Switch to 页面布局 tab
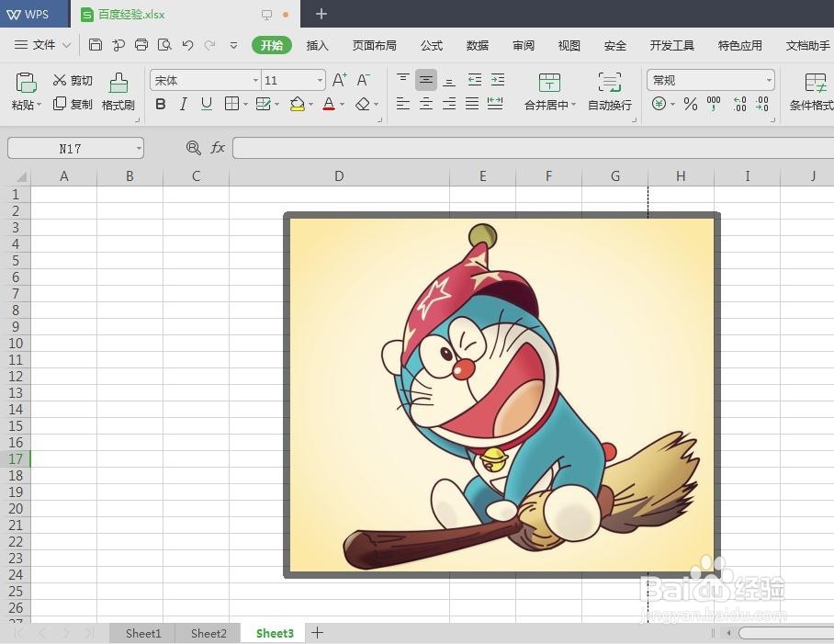 (375, 45)
